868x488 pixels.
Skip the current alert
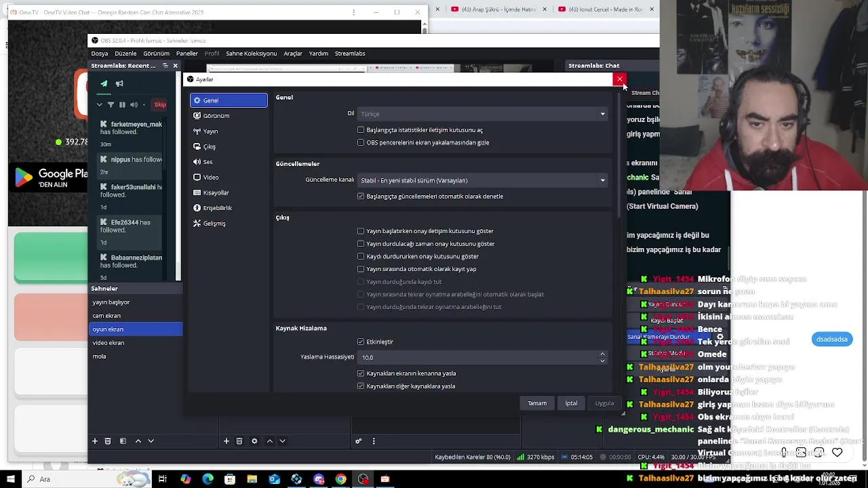tap(160, 105)
